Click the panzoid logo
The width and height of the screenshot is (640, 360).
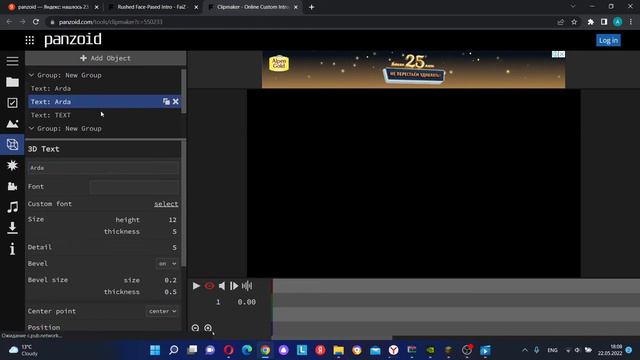point(73,40)
